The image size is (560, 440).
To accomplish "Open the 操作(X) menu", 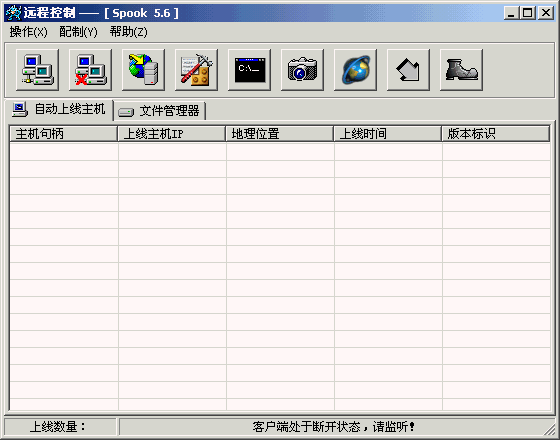I will coord(28,32).
